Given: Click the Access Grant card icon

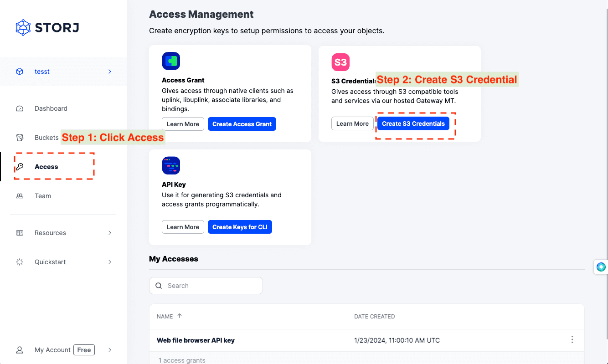Looking at the screenshot, I should 171,61.
